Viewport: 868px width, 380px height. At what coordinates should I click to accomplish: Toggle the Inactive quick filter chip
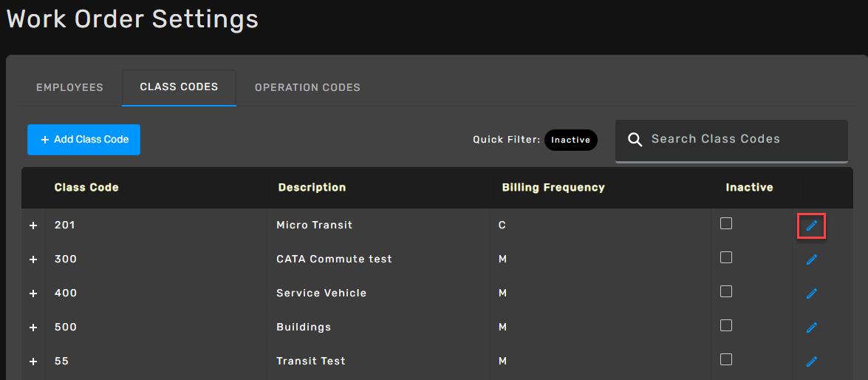click(571, 140)
